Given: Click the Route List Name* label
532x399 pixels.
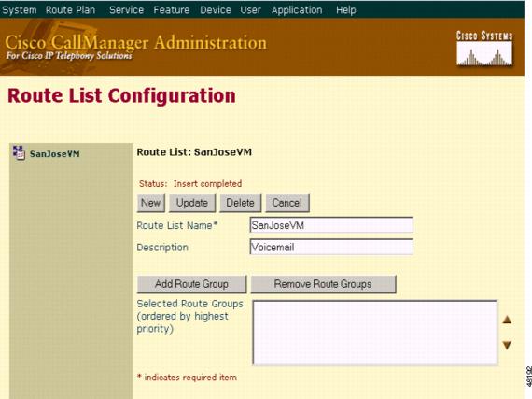Looking at the screenshot, I should click(x=176, y=225).
